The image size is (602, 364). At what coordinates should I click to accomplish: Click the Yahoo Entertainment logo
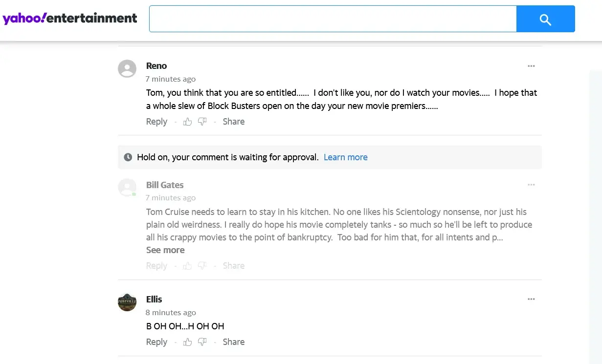(x=70, y=19)
